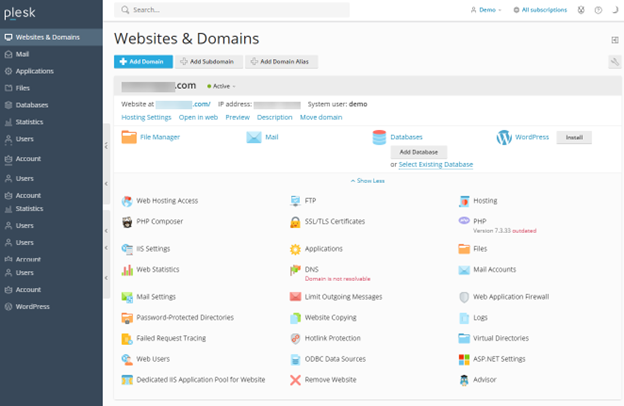Click the Select Existing Database link
This screenshot has height=406, width=624.
[435, 164]
